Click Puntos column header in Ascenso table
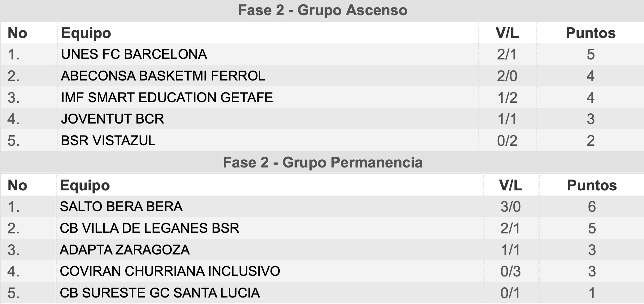Image resolution: width=644 pixels, height=304 pixels. tap(590, 33)
